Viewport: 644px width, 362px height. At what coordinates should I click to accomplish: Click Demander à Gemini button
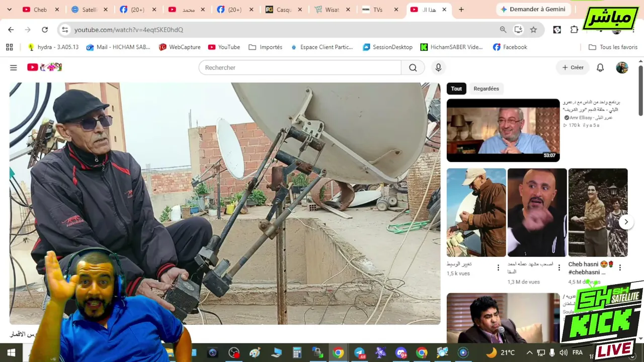point(533,10)
